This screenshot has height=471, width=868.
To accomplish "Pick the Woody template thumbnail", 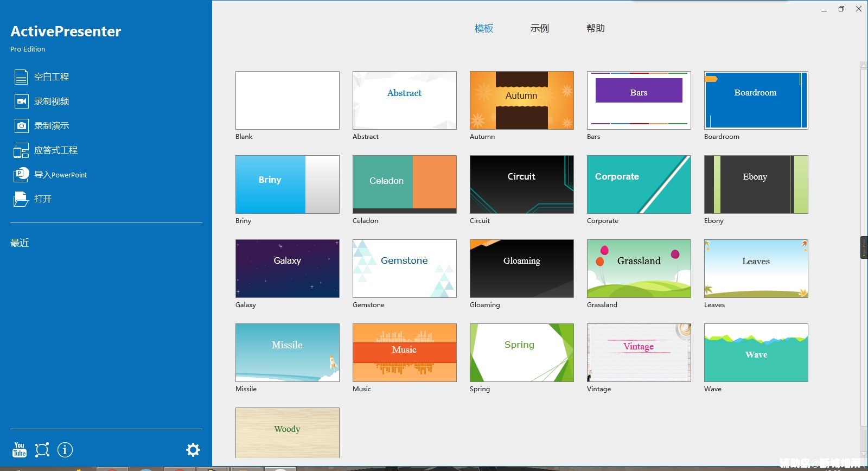I will pyautogui.click(x=288, y=432).
